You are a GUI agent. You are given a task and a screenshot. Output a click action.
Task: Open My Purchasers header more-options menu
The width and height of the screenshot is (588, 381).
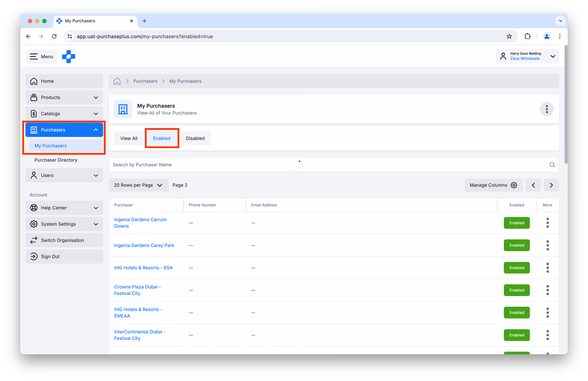[x=547, y=109]
